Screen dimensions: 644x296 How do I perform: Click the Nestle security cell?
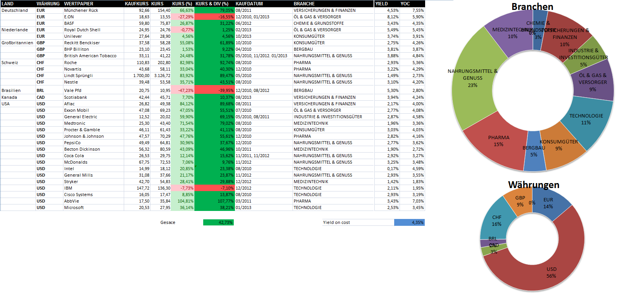pos(94,82)
